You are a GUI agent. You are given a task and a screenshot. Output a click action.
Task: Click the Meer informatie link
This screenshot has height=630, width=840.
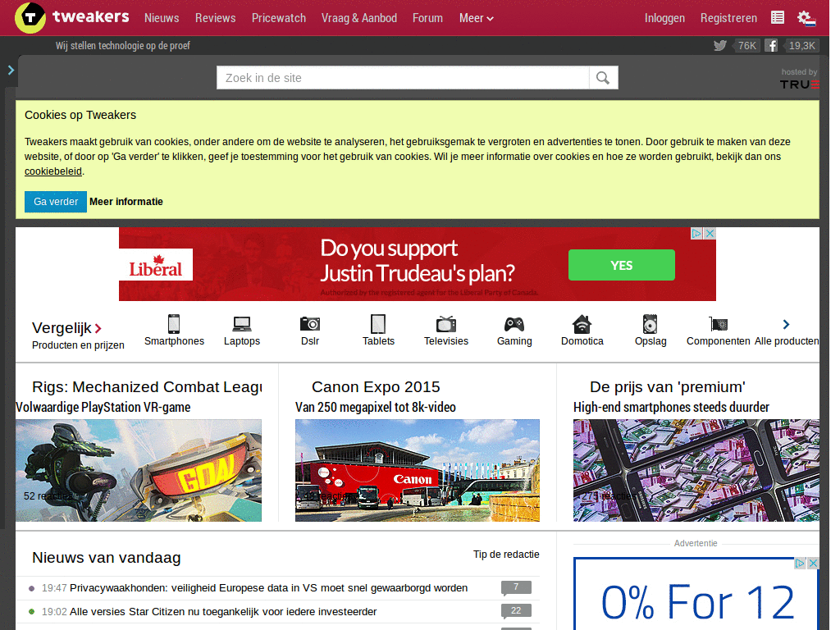click(126, 202)
